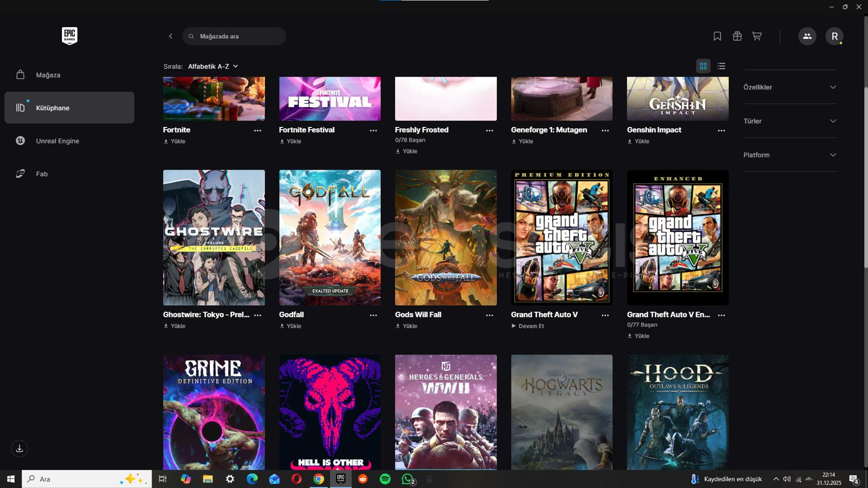Open the shopping cart icon

click(757, 36)
